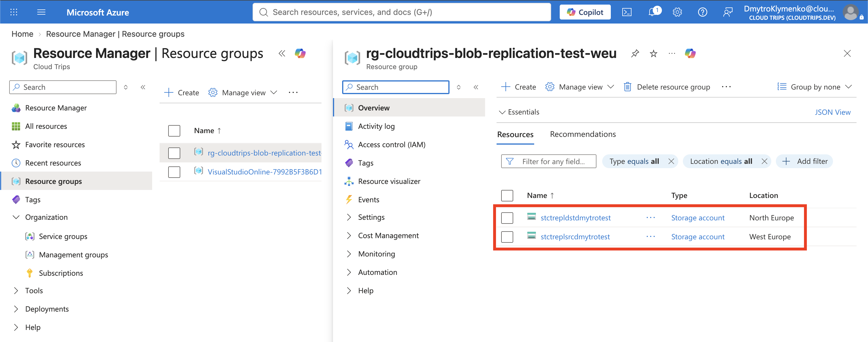Check the stctreplsrcdmytrotest row checkbox
The width and height of the screenshot is (868, 342).
pyautogui.click(x=507, y=236)
